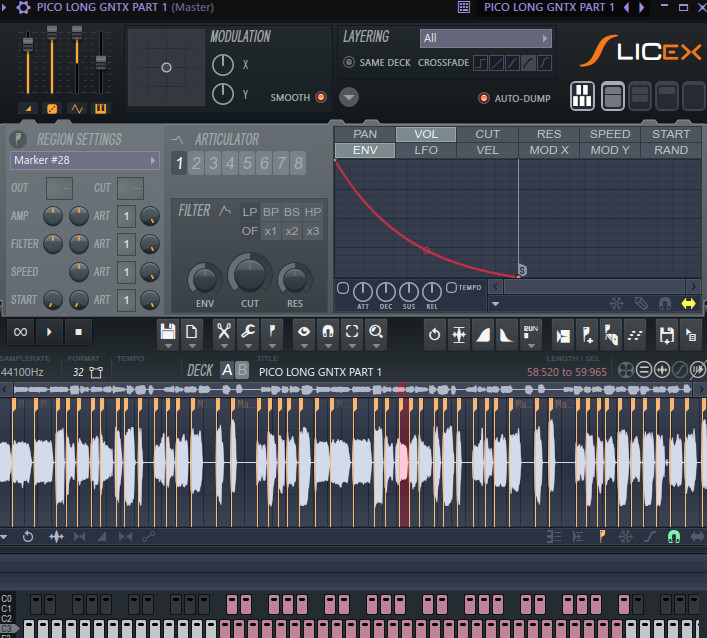The height and width of the screenshot is (638, 707).
Task: Expand the round down-arrow under layering
Action: point(349,97)
